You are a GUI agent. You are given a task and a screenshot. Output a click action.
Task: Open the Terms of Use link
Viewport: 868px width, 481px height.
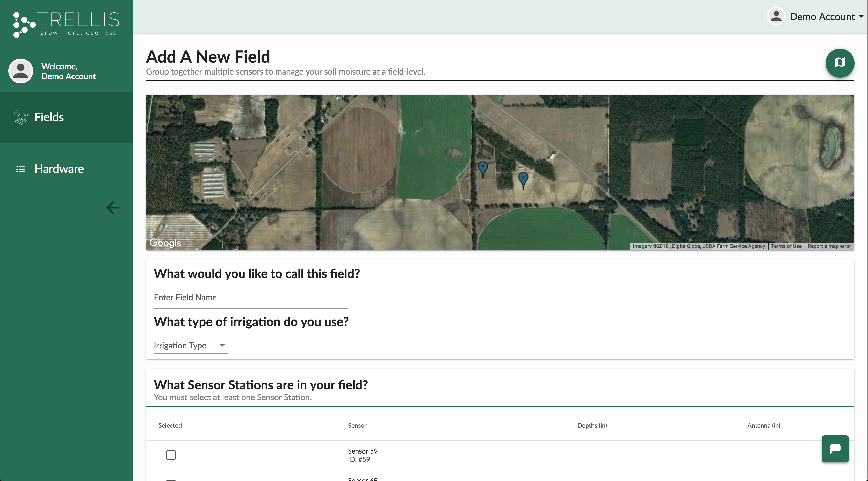(x=786, y=246)
